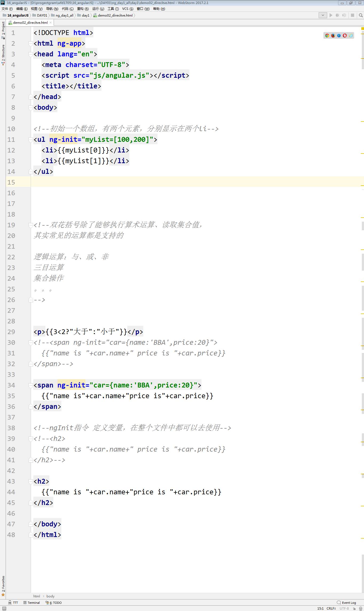Click 16_angularJS breadcrumb in navigation bar
Screen dimensions: 364x611
(15, 15)
